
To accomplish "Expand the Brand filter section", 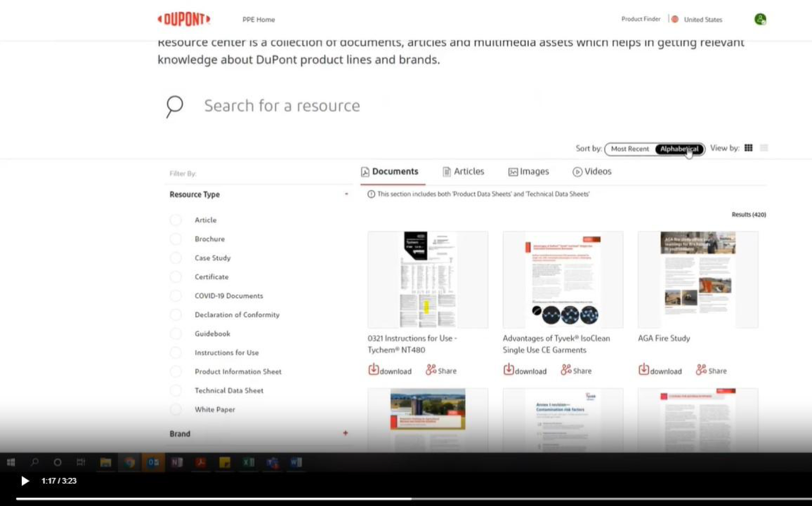I will [345, 433].
